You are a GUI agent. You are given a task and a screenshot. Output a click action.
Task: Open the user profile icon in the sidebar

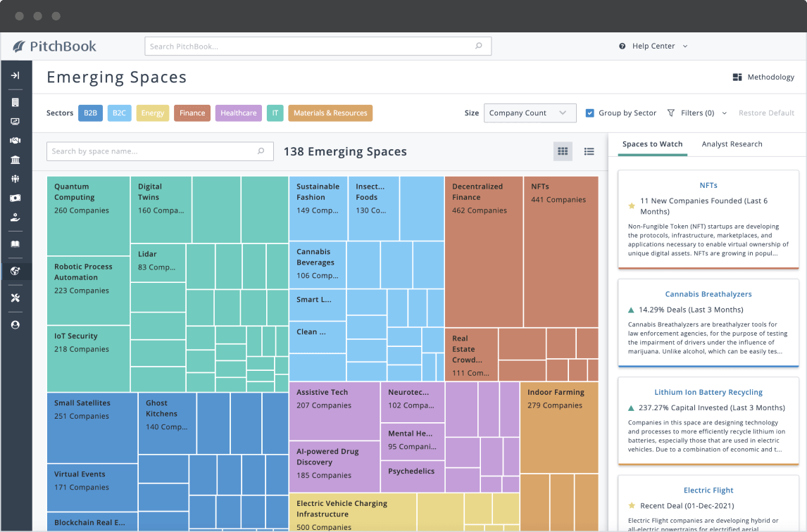pos(15,325)
